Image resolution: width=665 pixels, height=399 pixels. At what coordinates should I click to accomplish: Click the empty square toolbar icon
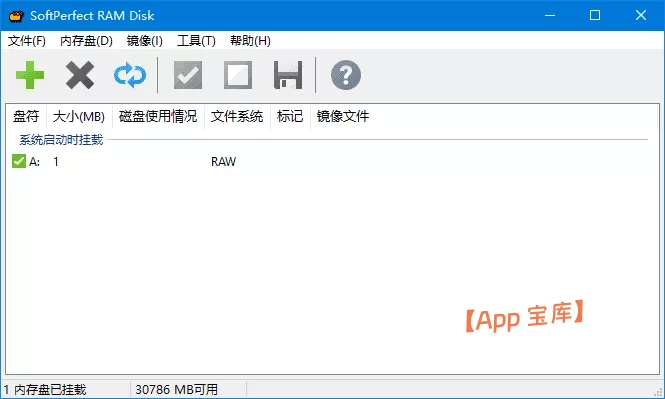point(238,75)
